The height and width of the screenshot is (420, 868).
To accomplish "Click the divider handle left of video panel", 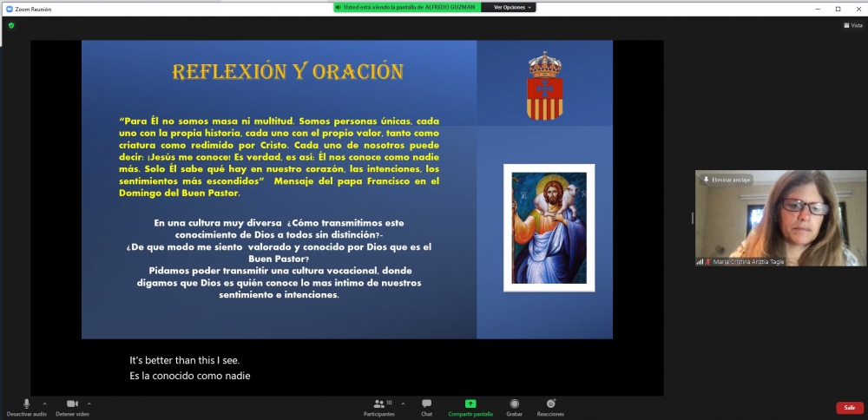I will point(692,218).
